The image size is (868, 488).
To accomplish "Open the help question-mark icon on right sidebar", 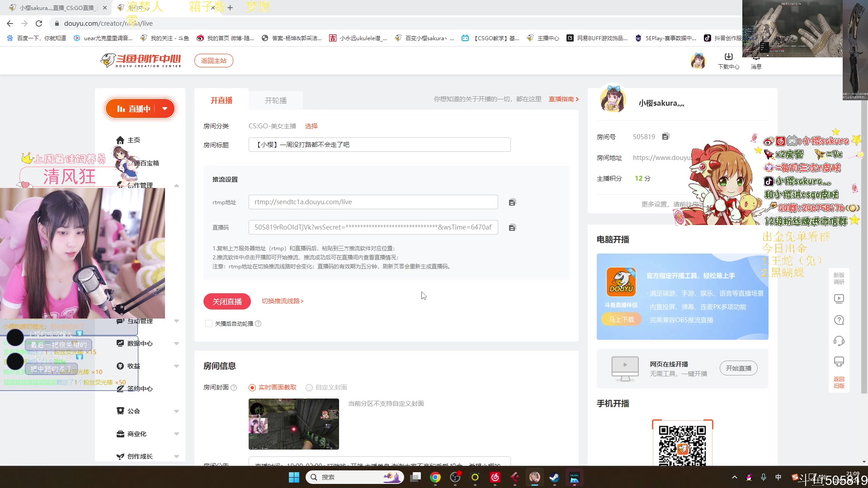I will tap(839, 320).
